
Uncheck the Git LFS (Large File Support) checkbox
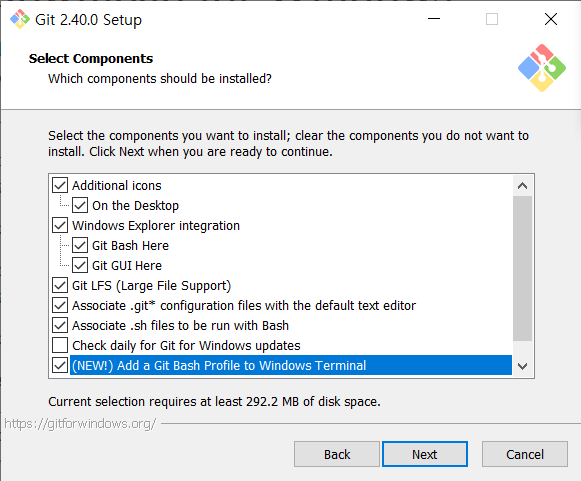[60, 285]
